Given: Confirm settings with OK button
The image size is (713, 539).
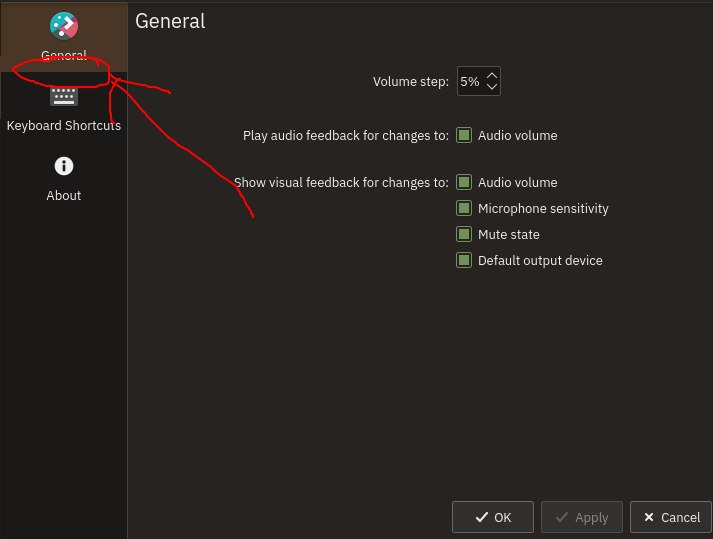Looking at the screenshot, I should coord(492,517).
